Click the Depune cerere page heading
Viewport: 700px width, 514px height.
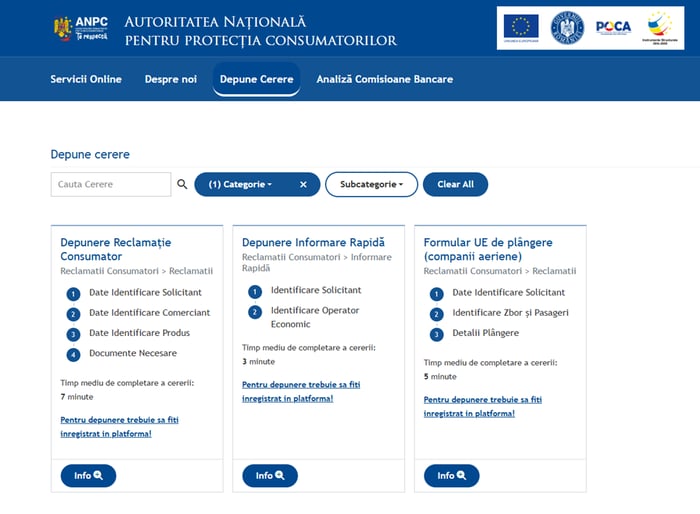90,154
